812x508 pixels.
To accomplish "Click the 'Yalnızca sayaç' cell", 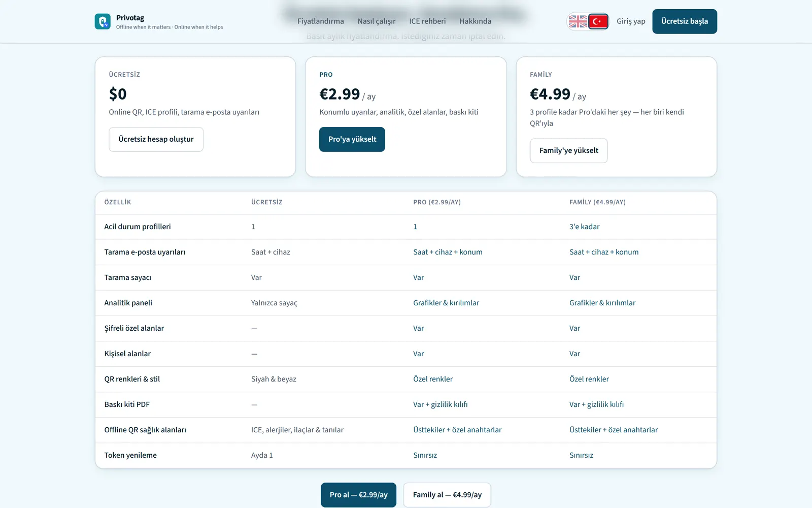I will pos(274,303).
